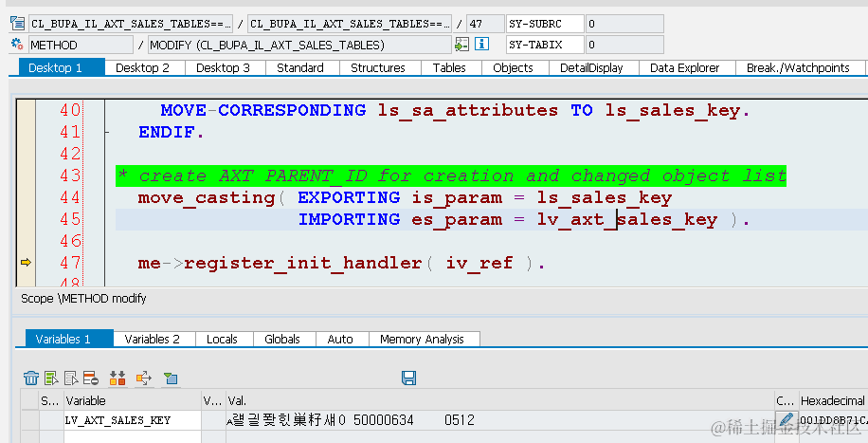
Task: Click the navigate-to-source icon after MODIFY field
Action: click(461, 45)
